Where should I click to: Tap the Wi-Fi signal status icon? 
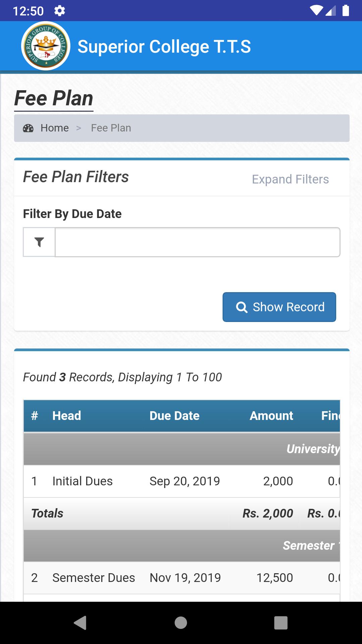tap(316, 11)
